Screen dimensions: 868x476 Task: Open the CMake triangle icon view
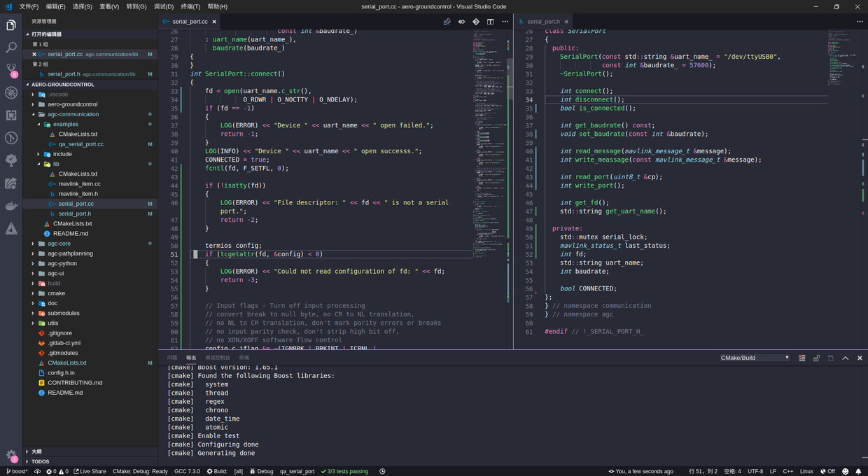(x=11, y=228)
